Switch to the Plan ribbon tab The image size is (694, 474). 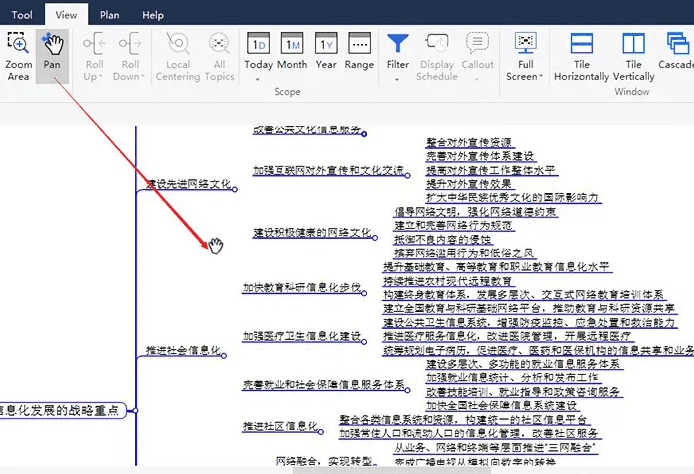tap(110, 15)
